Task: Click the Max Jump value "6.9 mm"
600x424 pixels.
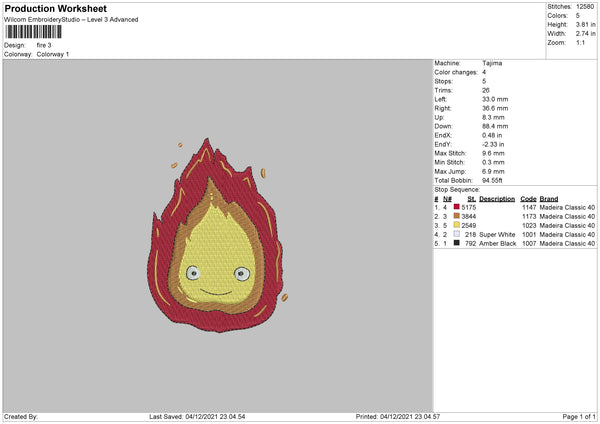Action: click(493, 171)
